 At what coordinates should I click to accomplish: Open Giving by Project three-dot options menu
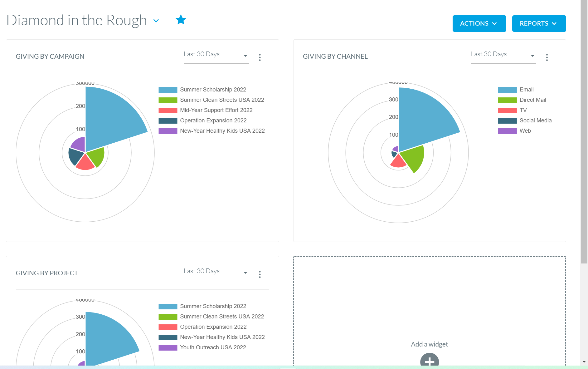260,274
